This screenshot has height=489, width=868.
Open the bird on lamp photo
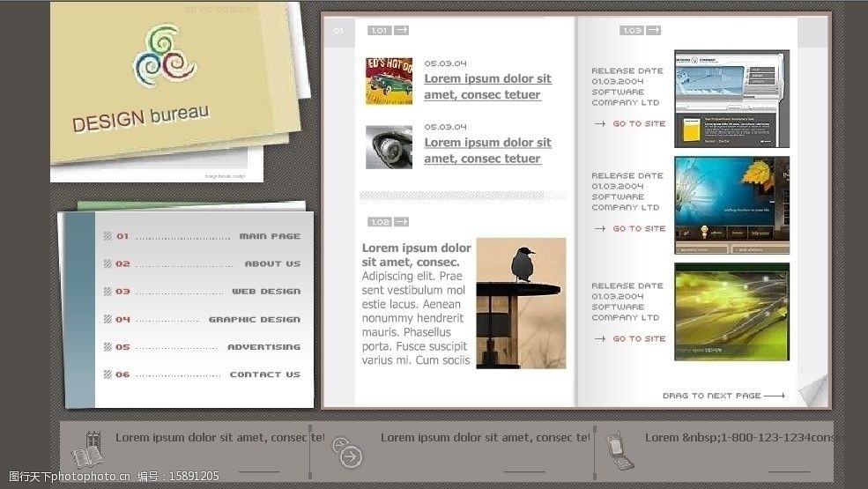point(521,303)
